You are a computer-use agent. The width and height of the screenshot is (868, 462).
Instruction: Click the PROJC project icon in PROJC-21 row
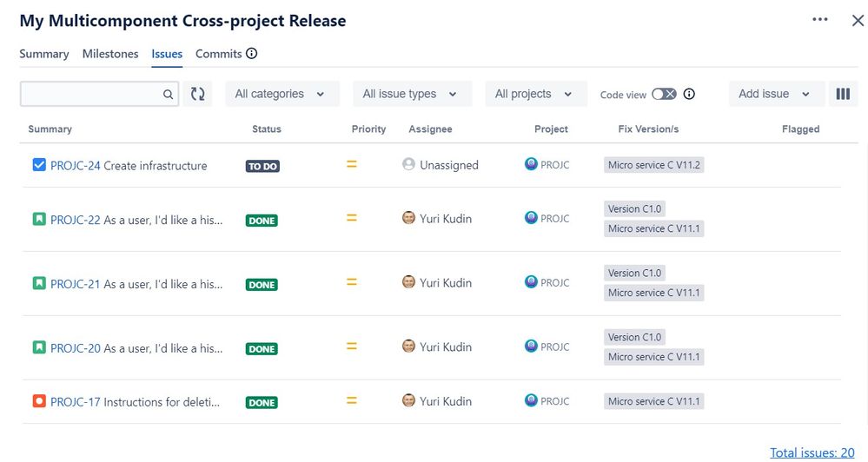pyautogui.click(x=531, y=281)
